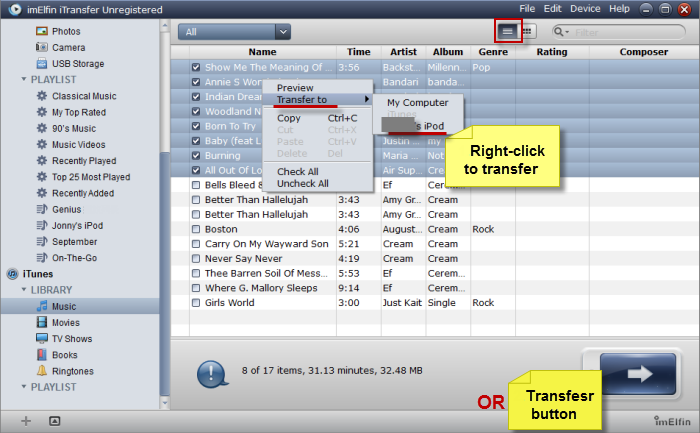Viewport: 700px width, 433px height.
Task: Select the Genius playlist
Action: pos(67,209)
